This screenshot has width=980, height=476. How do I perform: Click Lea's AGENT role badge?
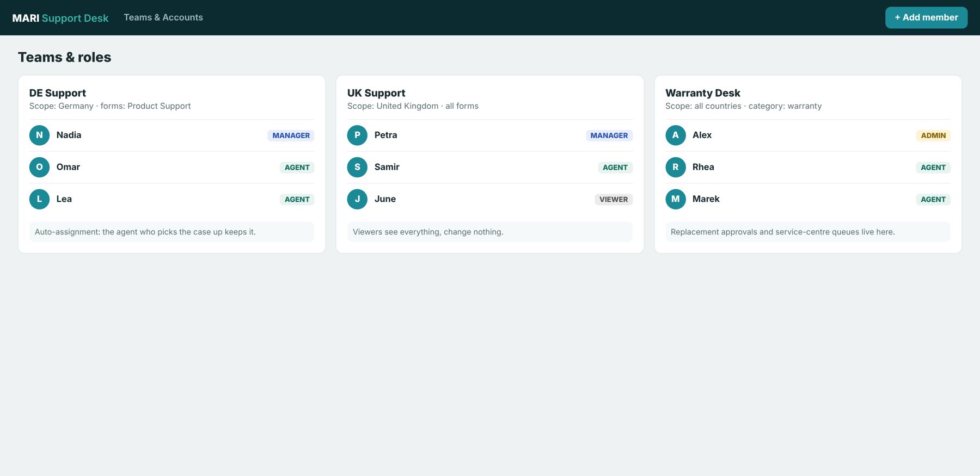(x=297, y=200)
